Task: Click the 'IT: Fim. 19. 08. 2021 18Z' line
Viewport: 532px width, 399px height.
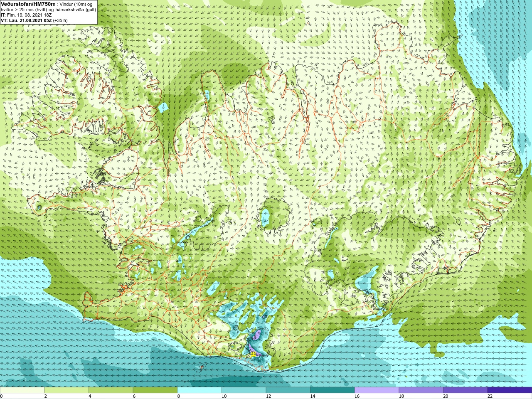Action: click(26, 15)
